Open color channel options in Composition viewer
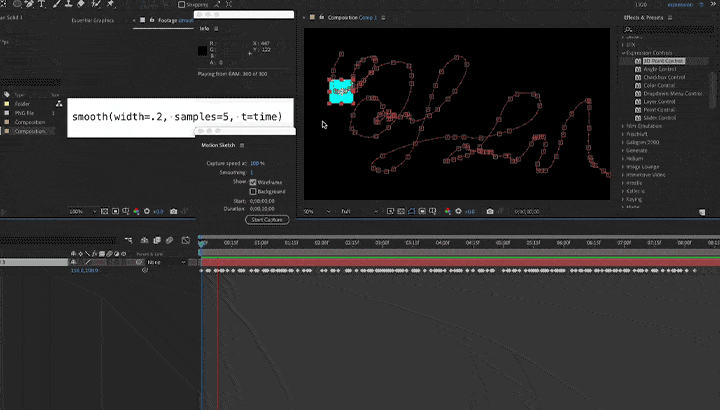Viewport: 720px width, 410px height. [447, 211]
